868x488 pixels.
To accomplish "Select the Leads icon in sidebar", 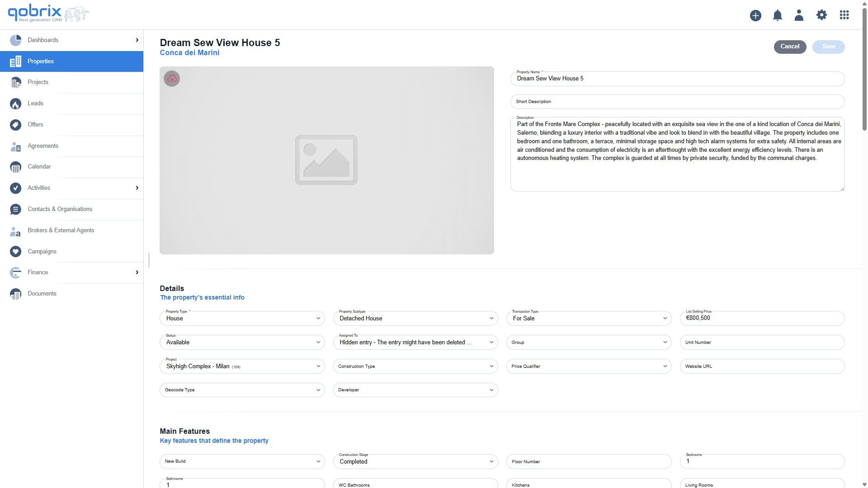I will pyautogui.click(x=15, y=103).
